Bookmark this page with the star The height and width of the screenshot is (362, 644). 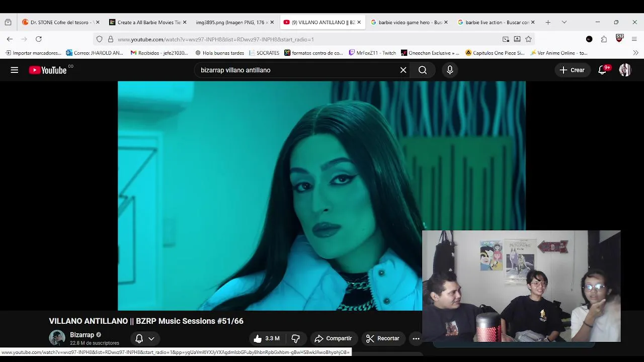click(x=528, y=39)
